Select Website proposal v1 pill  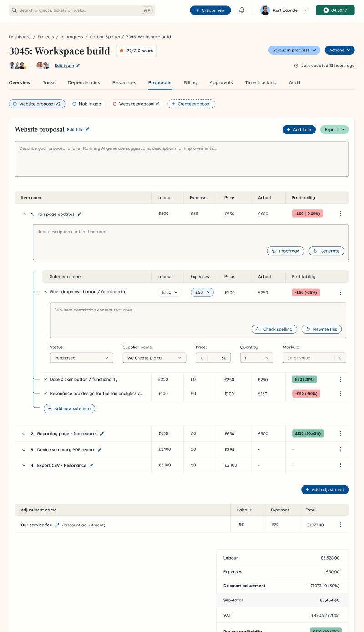136,104
